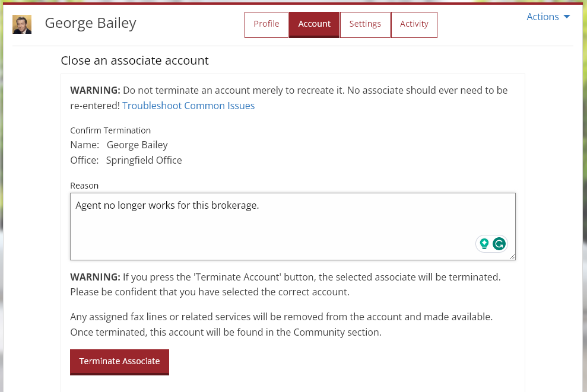The image size is (587, 392).
Task: Switch to the Profile tab
Action: pos(266,24)
